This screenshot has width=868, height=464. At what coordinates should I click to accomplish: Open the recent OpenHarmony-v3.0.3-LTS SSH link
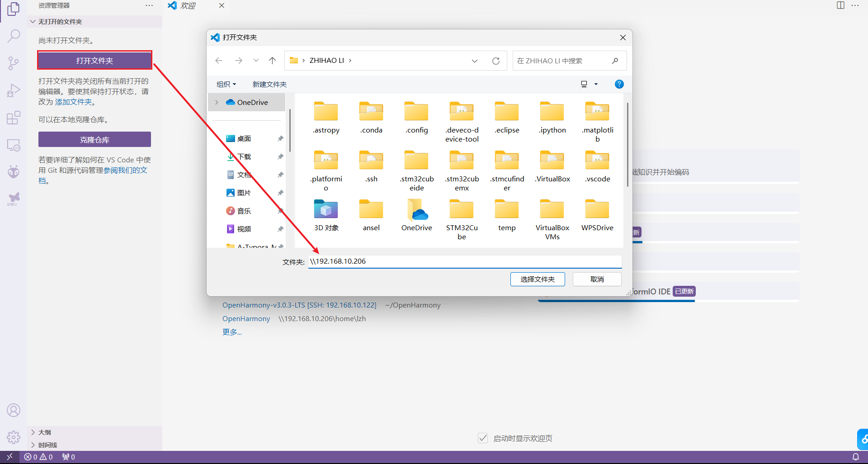[x=299, y=305]
